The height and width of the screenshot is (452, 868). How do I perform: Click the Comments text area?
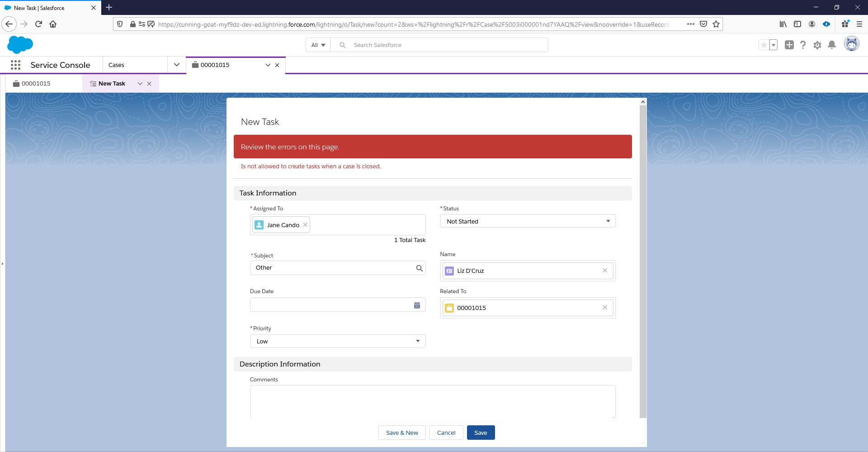point(433,402)
